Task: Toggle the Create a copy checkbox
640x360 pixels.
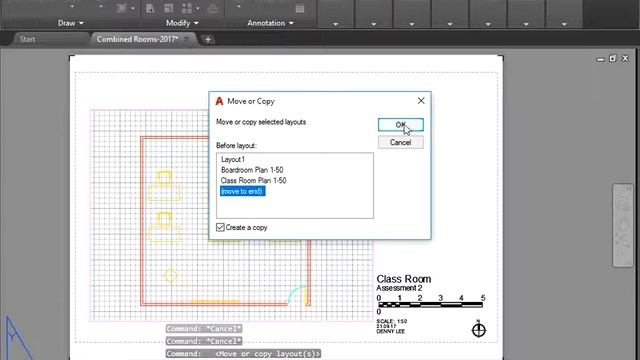Action: pos(220,227)
